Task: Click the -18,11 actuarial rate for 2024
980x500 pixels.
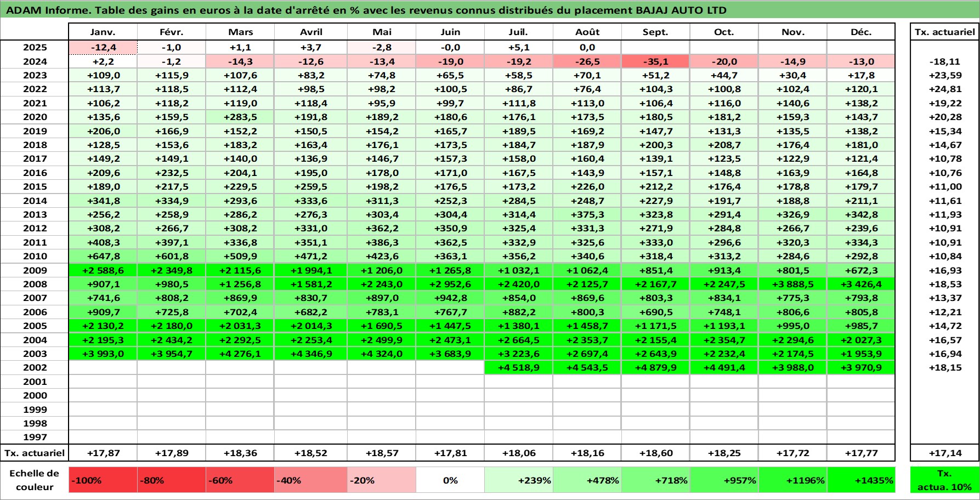Action: pyautogui.click(x=945, y=61)
